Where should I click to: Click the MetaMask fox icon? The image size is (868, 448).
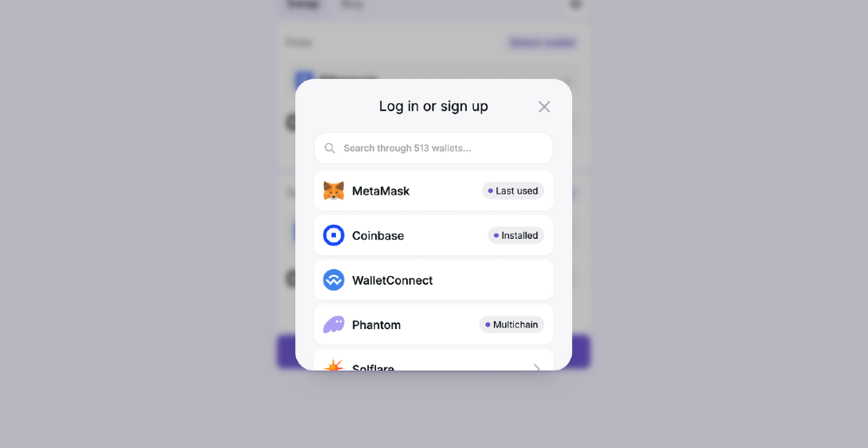(x=334, y=190)
